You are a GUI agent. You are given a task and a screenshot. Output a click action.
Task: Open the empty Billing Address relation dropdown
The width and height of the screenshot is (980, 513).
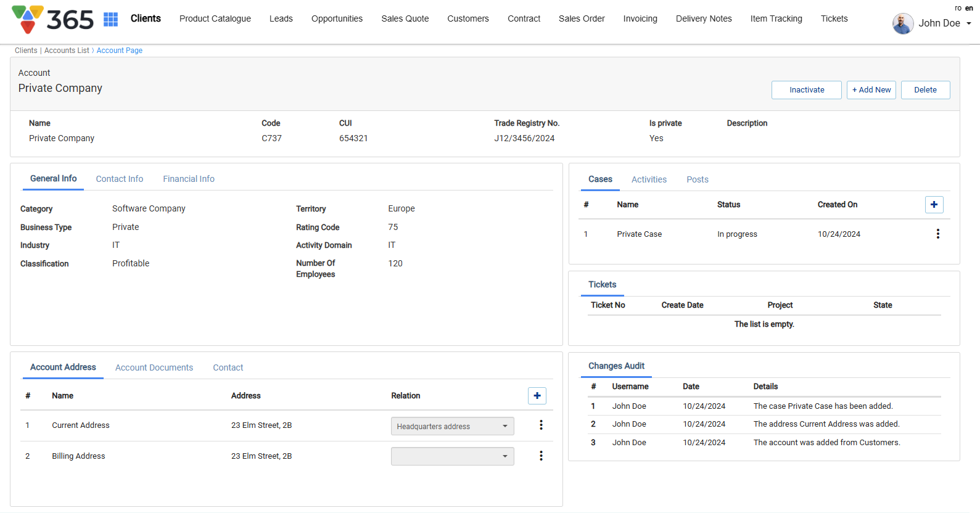(x=452, y=456)
